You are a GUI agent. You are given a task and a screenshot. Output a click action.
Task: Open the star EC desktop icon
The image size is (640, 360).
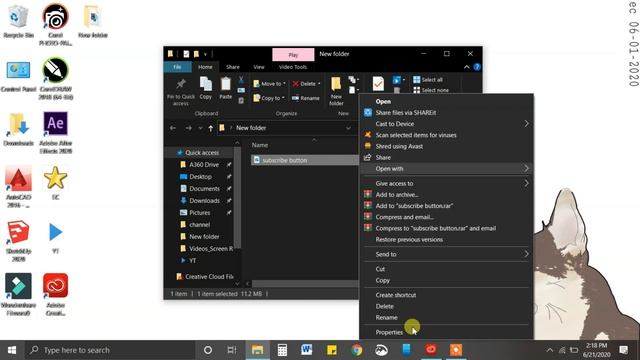tap(56, 183)
